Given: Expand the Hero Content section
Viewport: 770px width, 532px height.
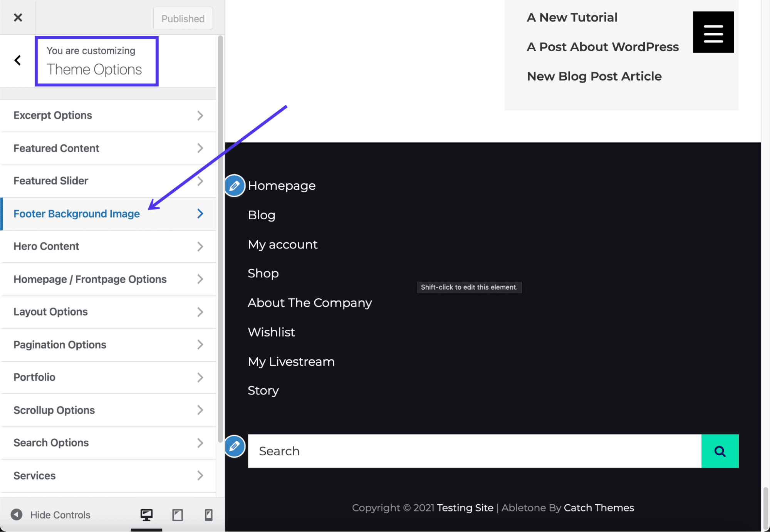Looking at the screenshot, I should (107, 246).
